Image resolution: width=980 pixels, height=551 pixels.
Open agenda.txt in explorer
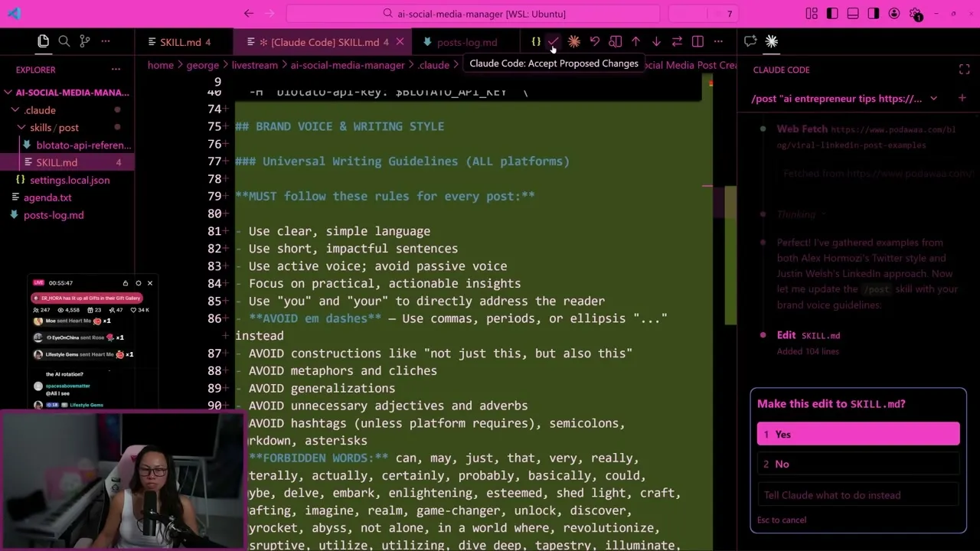point(47,197)
